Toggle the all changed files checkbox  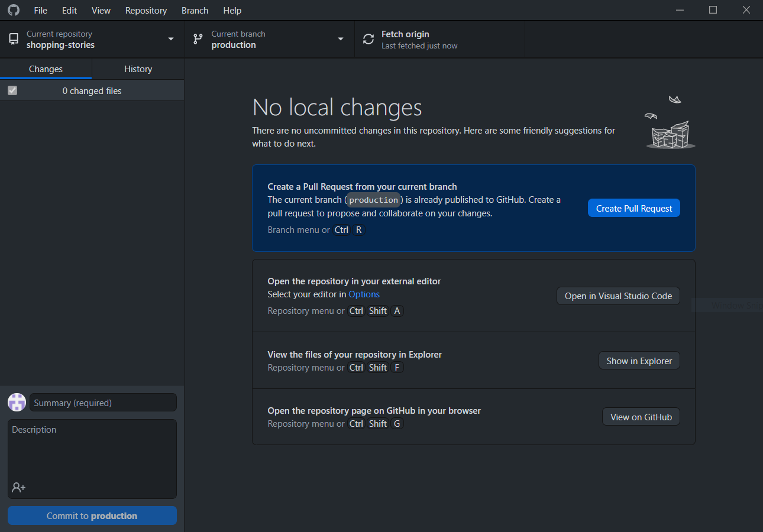[x=12, y=90]
